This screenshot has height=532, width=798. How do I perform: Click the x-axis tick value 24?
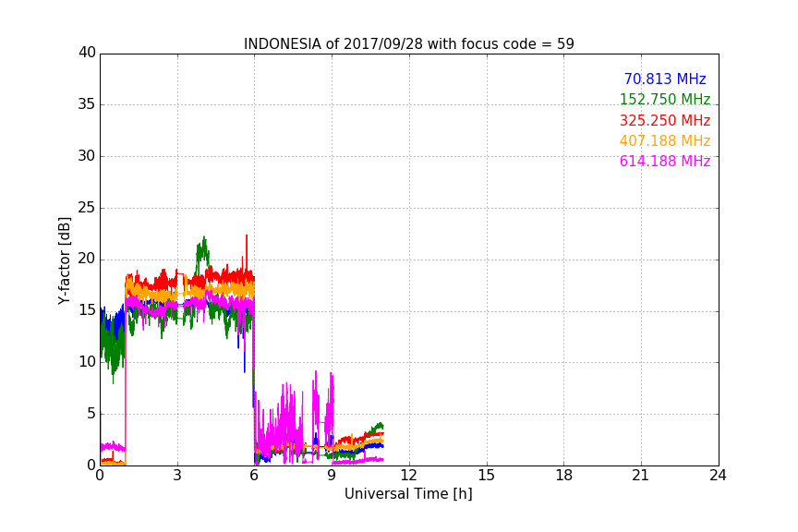[x=718, y=476]
